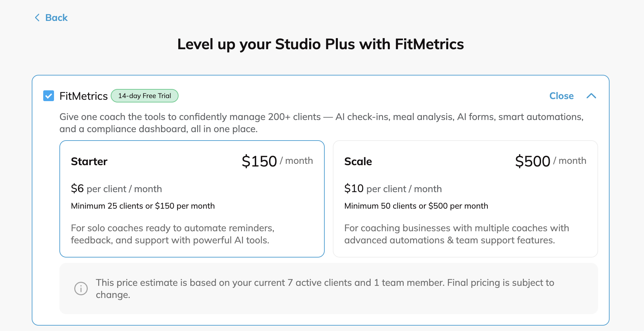
Task: Click the $150 / month Starter price
Action: click(277, 161)
